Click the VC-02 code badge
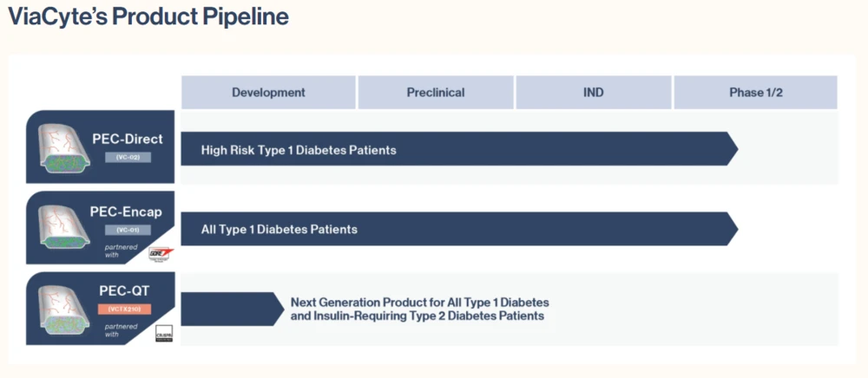 [128, 158]
